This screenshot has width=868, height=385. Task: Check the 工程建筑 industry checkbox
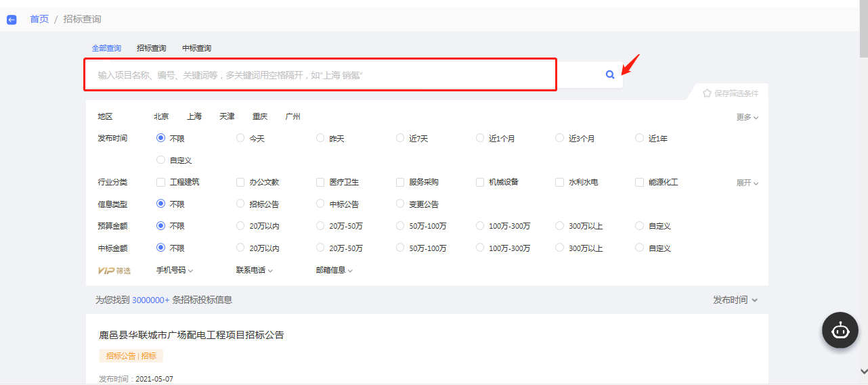(x=160, y=182)
